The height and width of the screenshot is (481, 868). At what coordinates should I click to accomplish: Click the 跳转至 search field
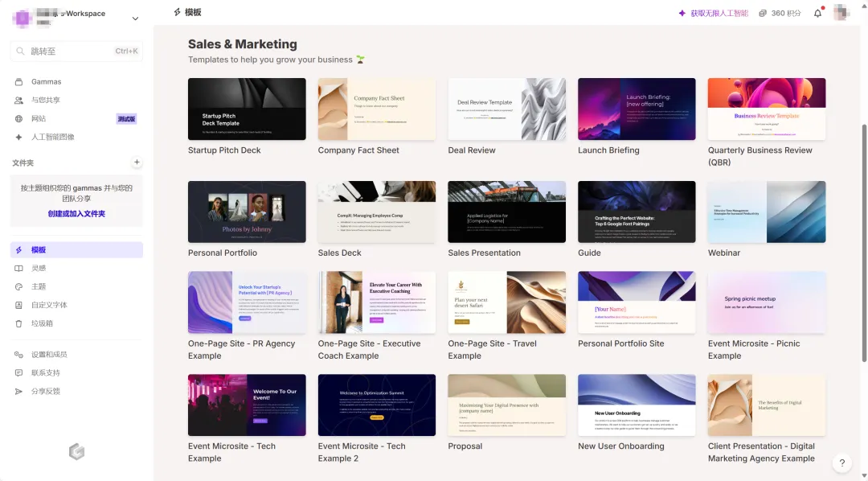pos(76,51)
